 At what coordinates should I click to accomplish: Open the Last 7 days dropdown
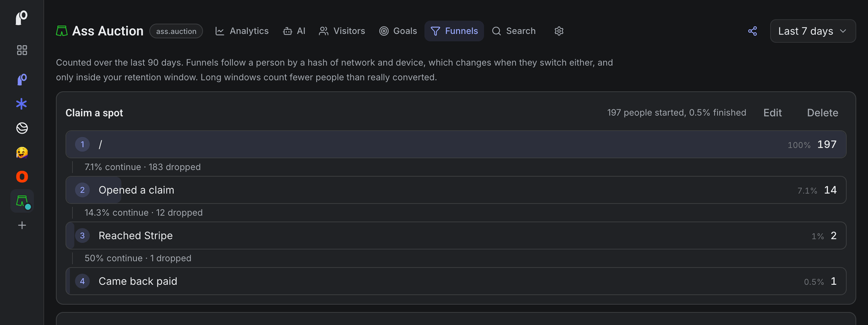tap(813, 31)
